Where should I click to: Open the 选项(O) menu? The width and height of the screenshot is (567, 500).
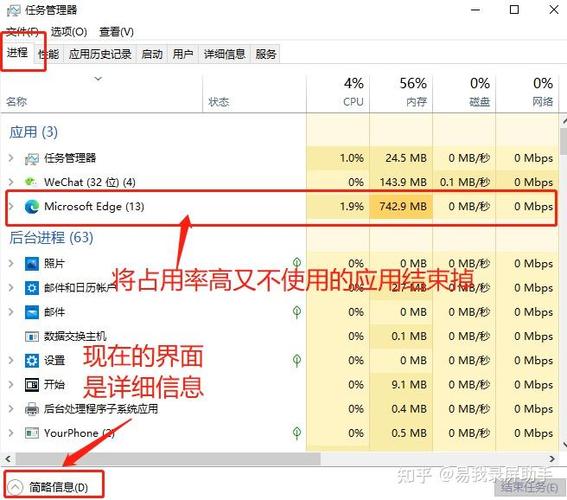(69, 32)
